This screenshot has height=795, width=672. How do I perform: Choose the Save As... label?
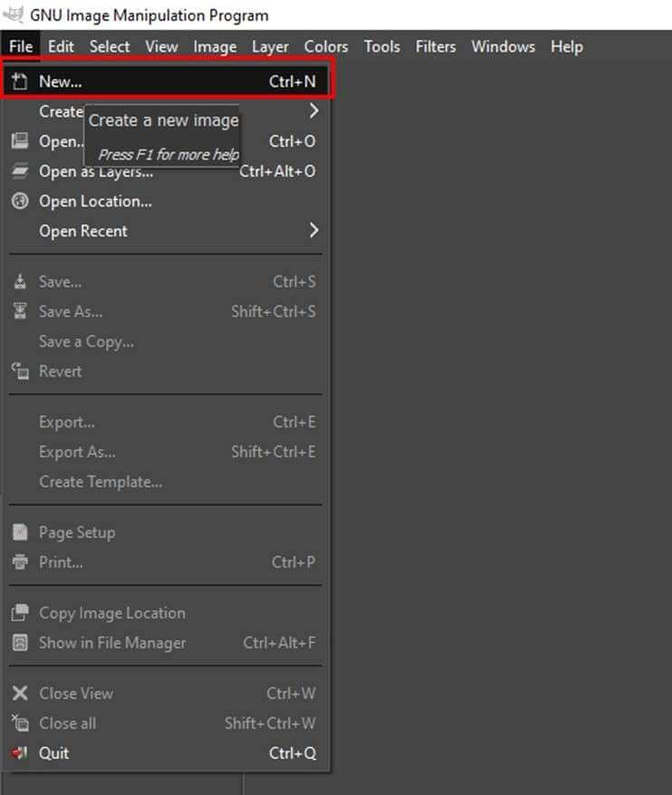click(71, 311)
